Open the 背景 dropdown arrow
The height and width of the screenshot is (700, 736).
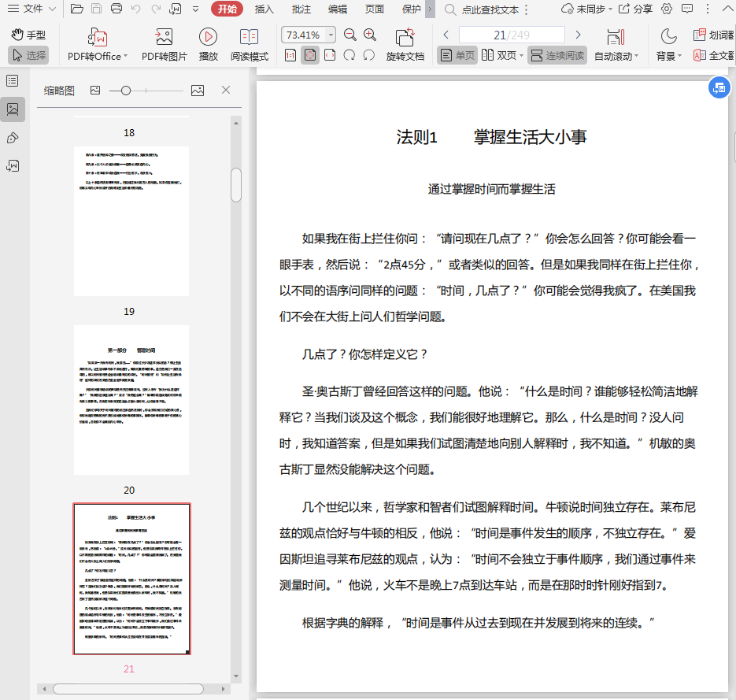coord(679,57)
